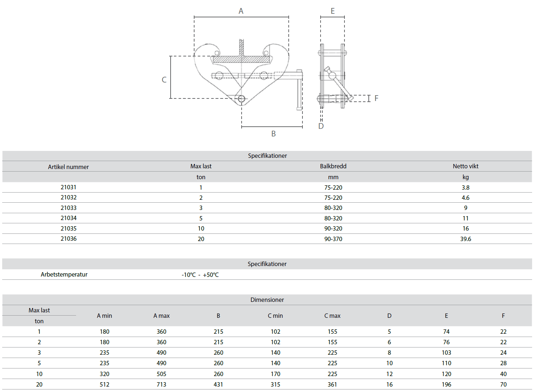Screen dimensions: 535x392
Task: Click E value 76
Action: click(446, 342)
